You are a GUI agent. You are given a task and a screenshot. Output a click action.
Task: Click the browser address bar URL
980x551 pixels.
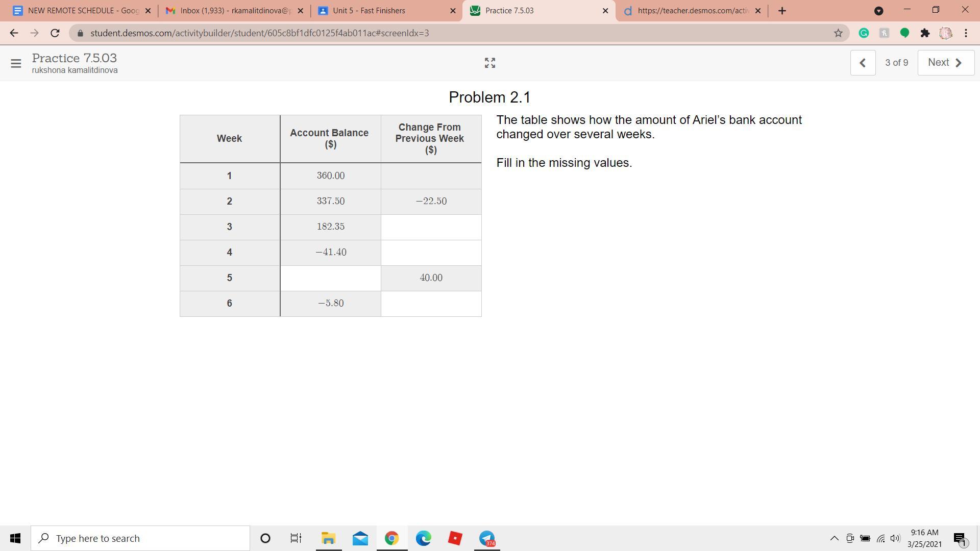pyautogui.click(x=259, y=33)
